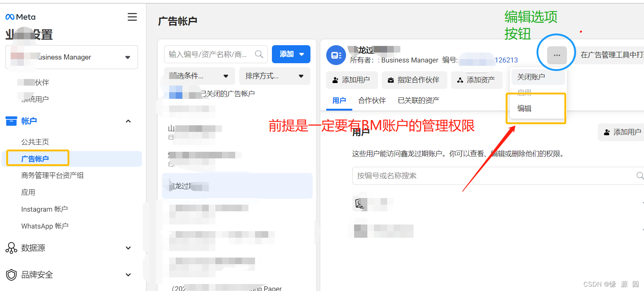Click the 帐户 section folder icon
The width and height of the screenshot is (644, 291).
11,121
